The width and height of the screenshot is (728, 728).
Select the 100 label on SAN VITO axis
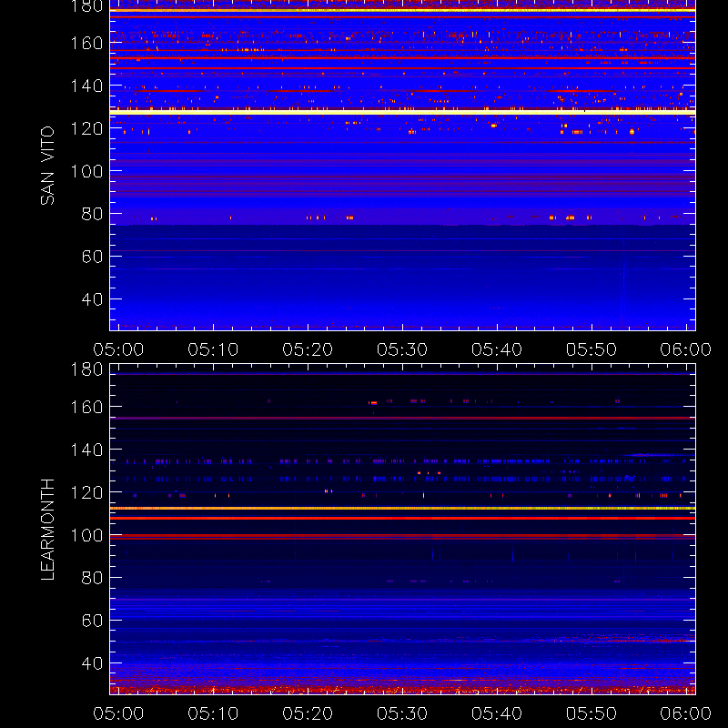pyautogui.click(x=86, y=171)
